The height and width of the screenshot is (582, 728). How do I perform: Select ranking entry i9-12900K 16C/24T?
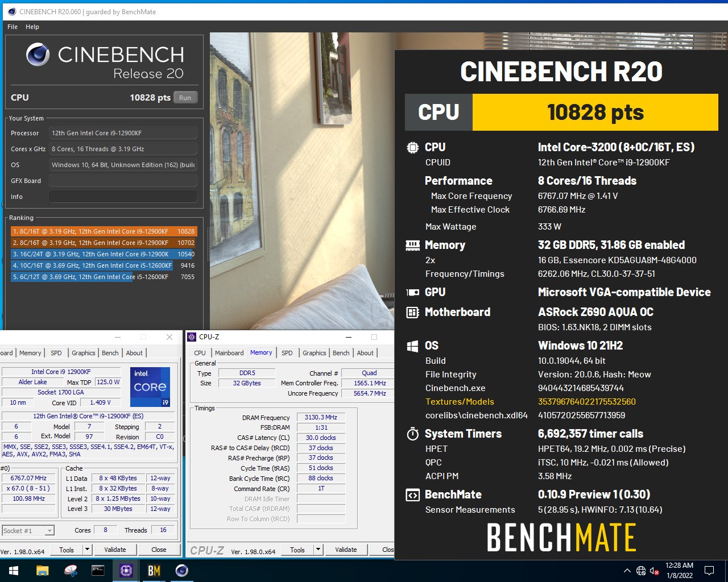click(x=104, y=254)
